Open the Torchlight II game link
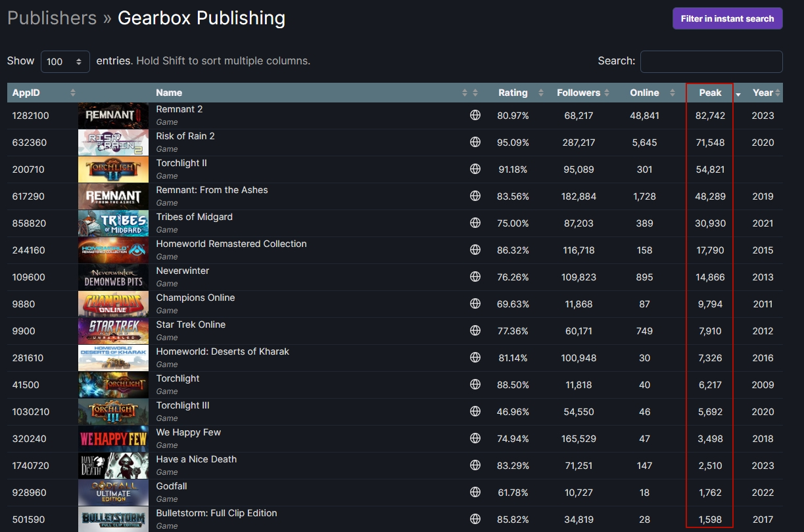Image resolution: width=804 pixels, height=532 pixels. pos(181,163)
